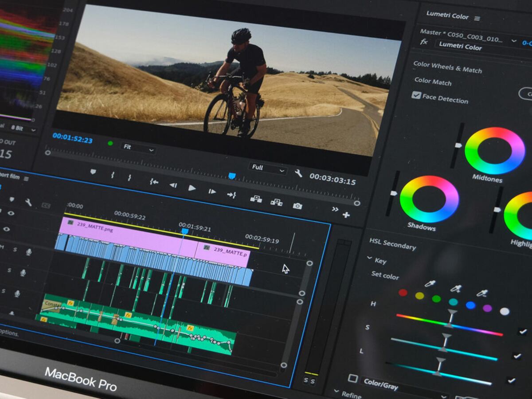532x399 pixels.
Task: Solo the audio track beside the M button
Action: point(15,250)
